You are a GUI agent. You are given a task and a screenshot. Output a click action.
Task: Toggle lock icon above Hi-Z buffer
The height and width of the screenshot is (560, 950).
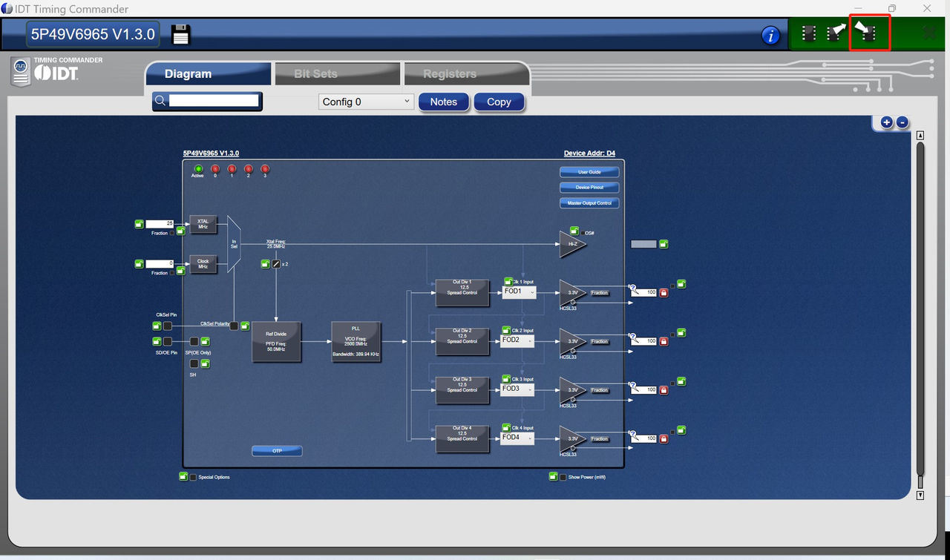tap(574, 231)
